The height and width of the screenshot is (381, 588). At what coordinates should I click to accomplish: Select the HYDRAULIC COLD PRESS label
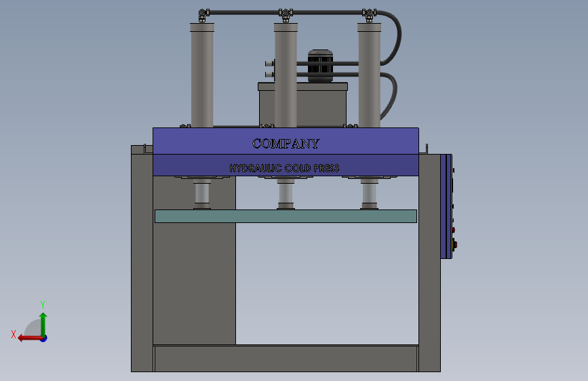tap(284, 168)
